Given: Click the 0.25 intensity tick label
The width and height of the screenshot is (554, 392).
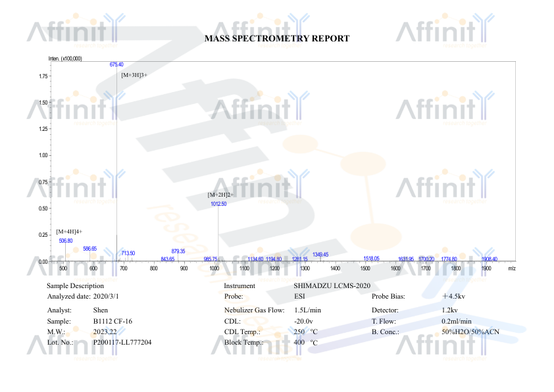Looking at the screenshot, I should tap(43, 235).
